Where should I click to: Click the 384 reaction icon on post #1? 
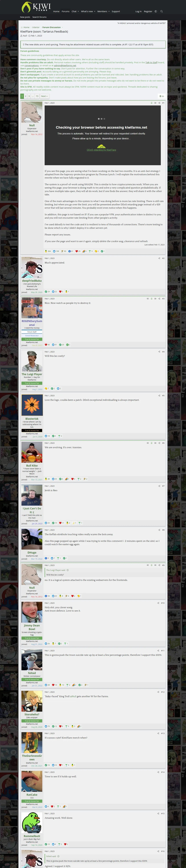(x=48, y=251)
